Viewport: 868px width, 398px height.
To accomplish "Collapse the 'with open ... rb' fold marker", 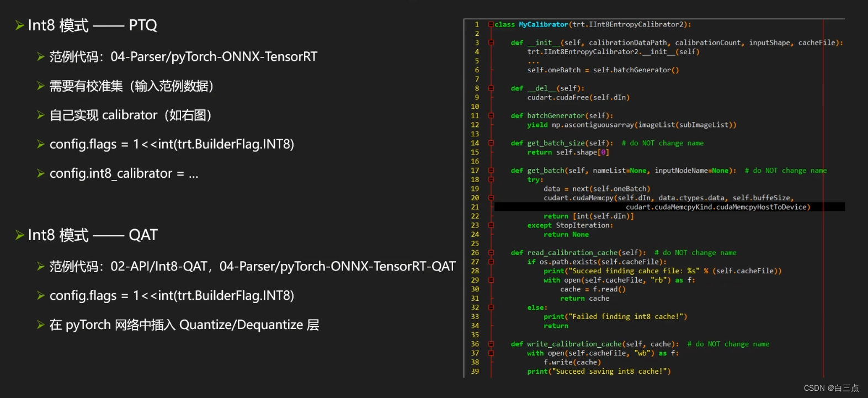I will point(491,280).
